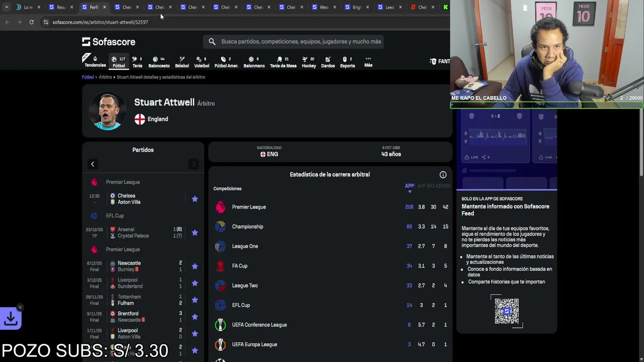Click the Árbitro breadcrumb link
644x362 pixels.
(105, 77)
